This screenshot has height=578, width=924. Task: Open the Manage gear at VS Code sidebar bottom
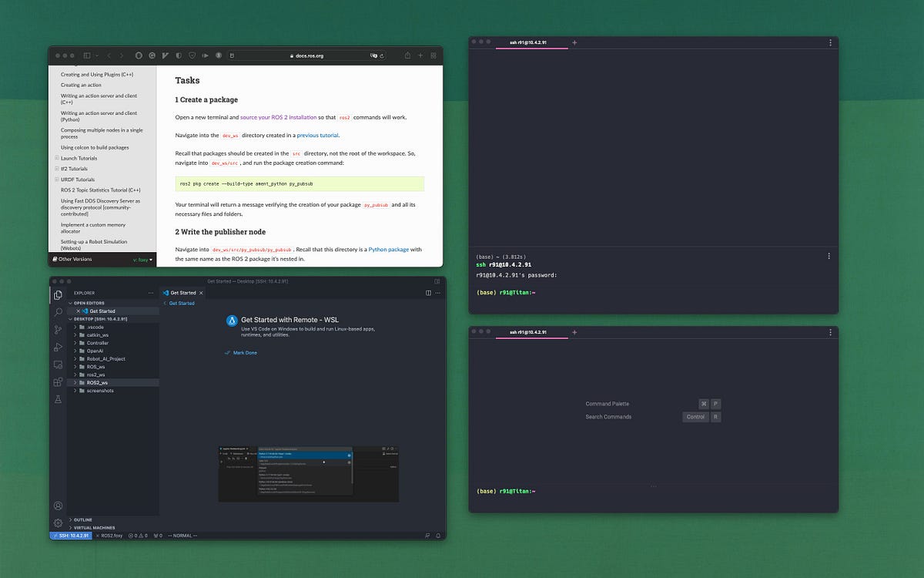[x=58, y=523]
